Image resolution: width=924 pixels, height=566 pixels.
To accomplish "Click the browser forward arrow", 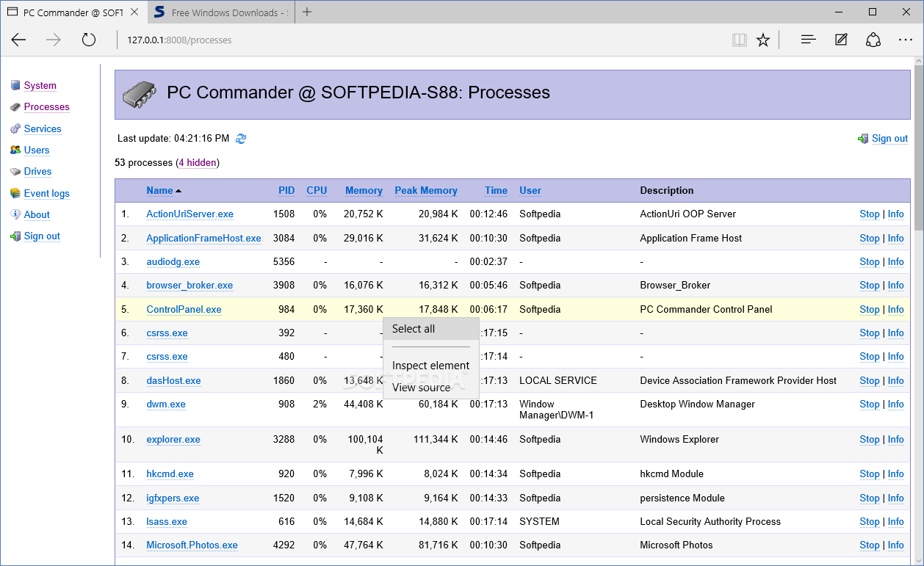I will pyautogui.click(x=54, y=40).
